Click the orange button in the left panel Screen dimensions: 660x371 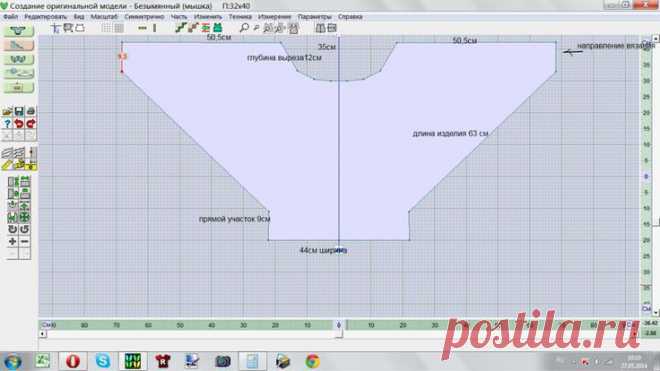click(18, 45)
